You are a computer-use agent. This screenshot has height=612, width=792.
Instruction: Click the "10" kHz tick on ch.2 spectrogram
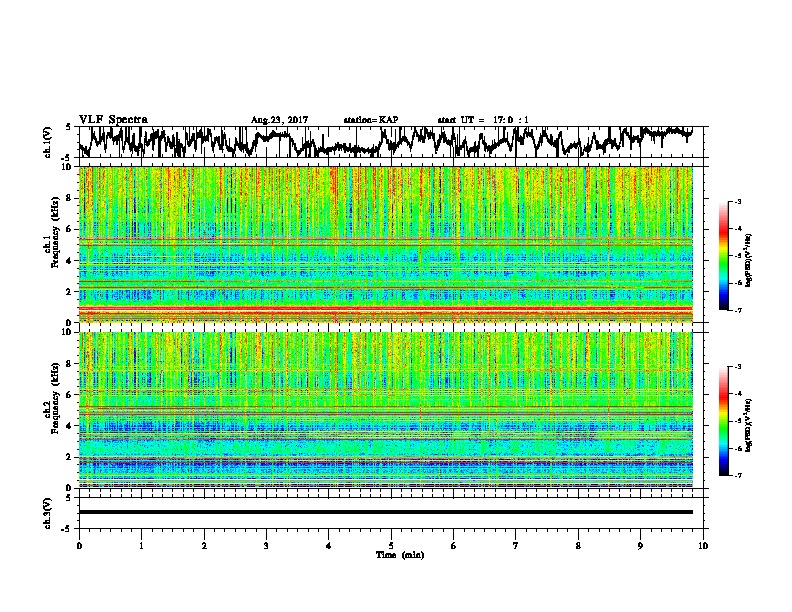click(68, 332)
